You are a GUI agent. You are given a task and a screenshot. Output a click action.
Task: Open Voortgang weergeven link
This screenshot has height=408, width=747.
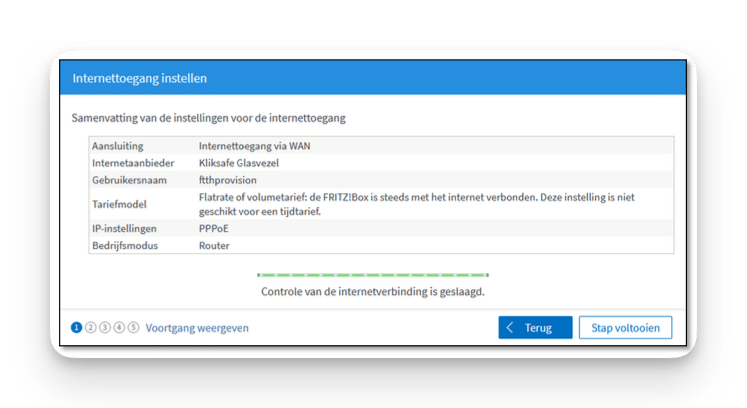pyautogui.click(x=197, y=328)
